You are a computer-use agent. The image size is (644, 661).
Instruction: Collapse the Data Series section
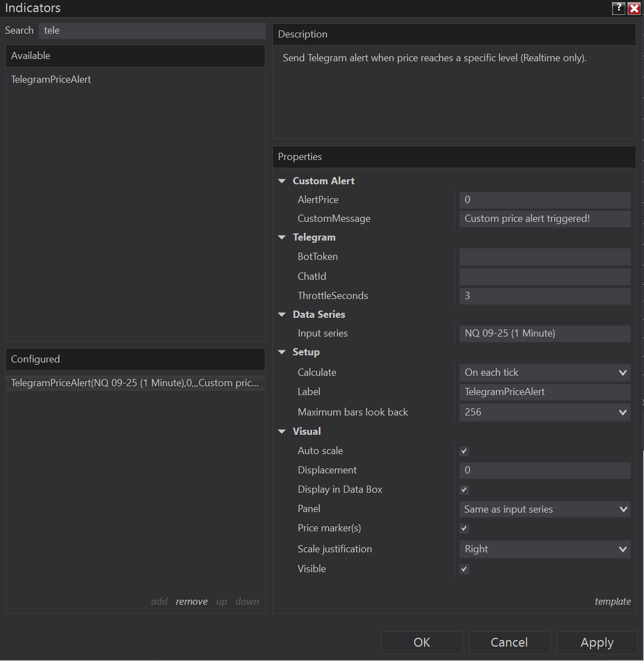tap(282, 314)
